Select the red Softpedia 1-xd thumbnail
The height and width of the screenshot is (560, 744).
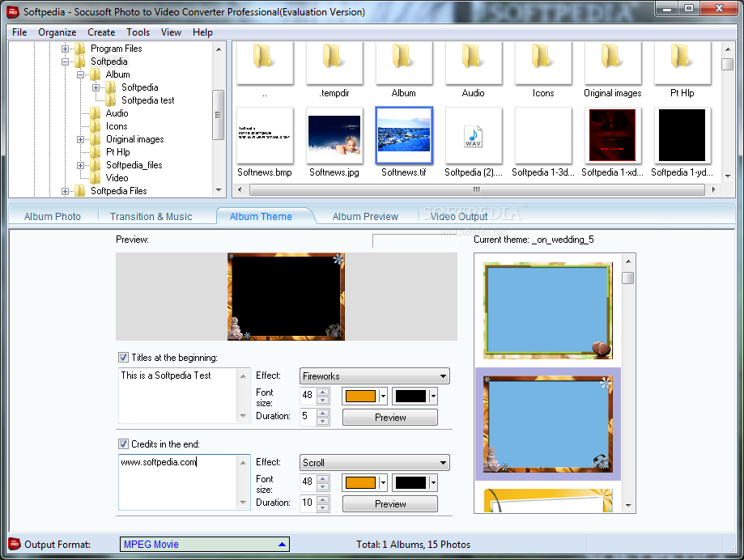613,136
